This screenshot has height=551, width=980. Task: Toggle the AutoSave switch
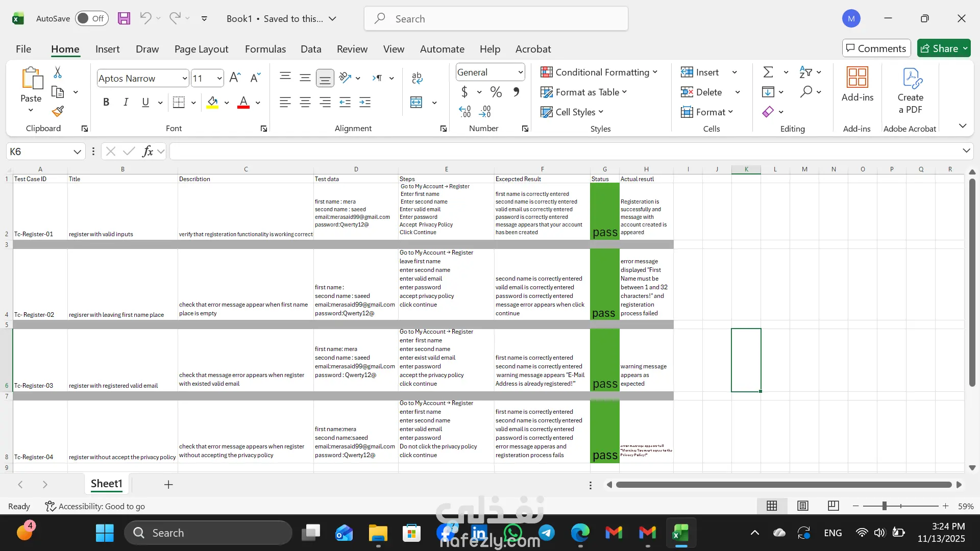click(91, 19)
